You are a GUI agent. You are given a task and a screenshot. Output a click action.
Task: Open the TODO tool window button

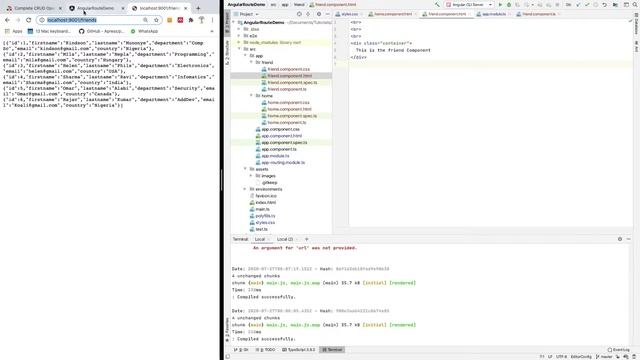pos(265,350)
